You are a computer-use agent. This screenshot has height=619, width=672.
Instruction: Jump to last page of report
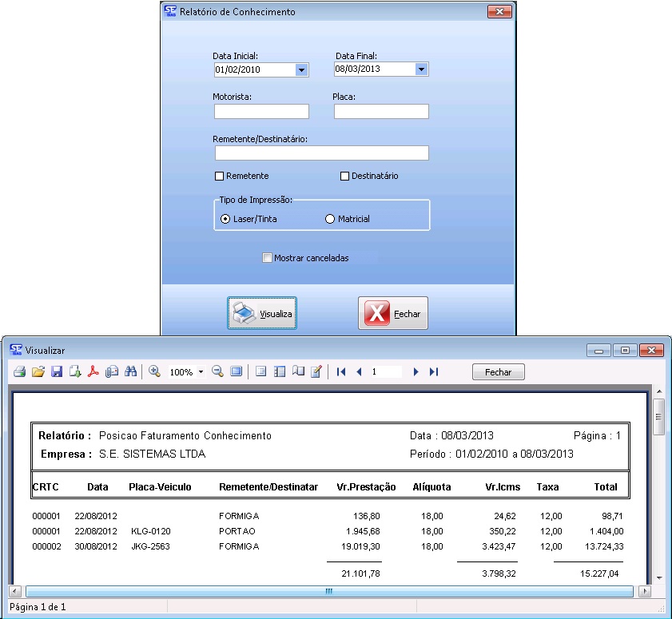[x=434, y=372]
